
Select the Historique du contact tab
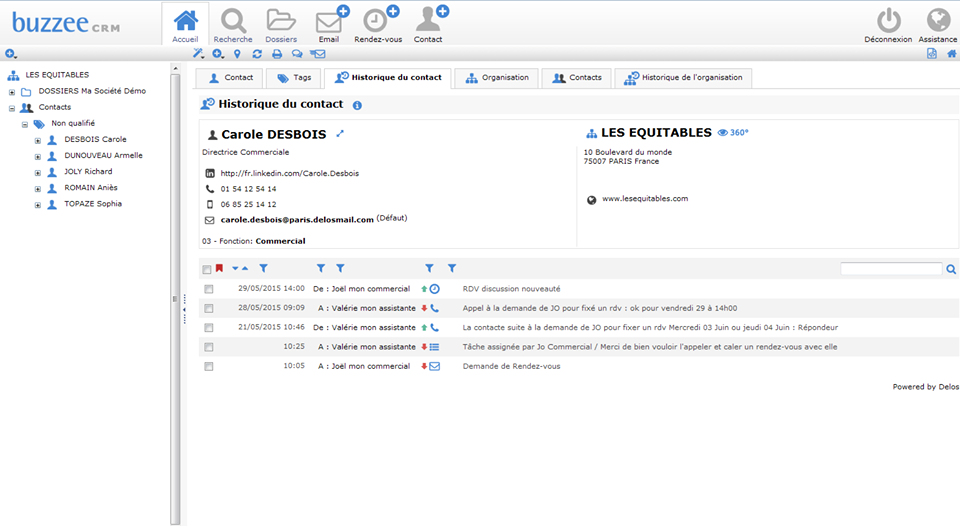[x=388, y=78]
